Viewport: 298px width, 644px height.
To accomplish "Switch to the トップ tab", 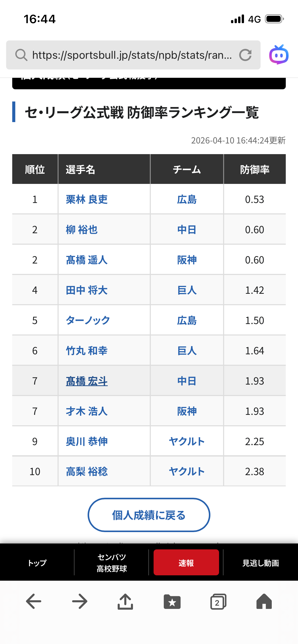I will click(37, 563).
